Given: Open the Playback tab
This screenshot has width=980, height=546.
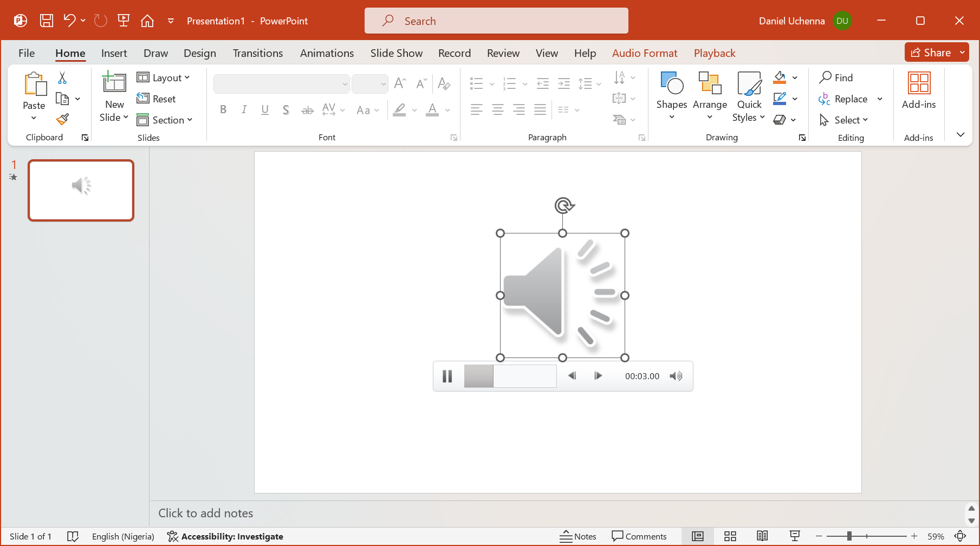Looking at the screenshot, I should (714, 53).
